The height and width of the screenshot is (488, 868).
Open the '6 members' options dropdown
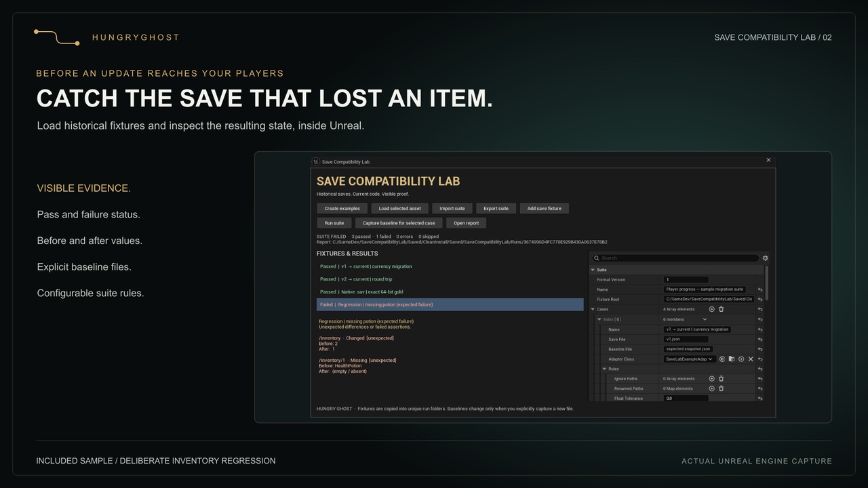[705, 319]
